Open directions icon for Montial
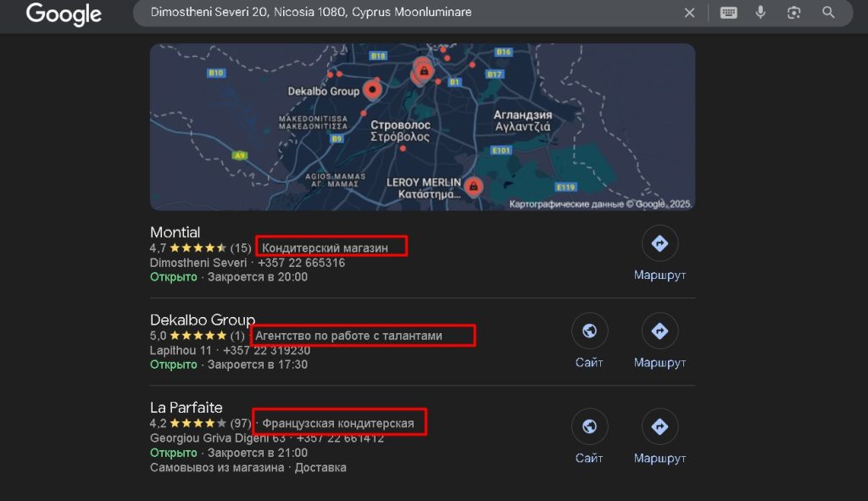The height and width of the screenshot is (501, 868). point(659,243)
